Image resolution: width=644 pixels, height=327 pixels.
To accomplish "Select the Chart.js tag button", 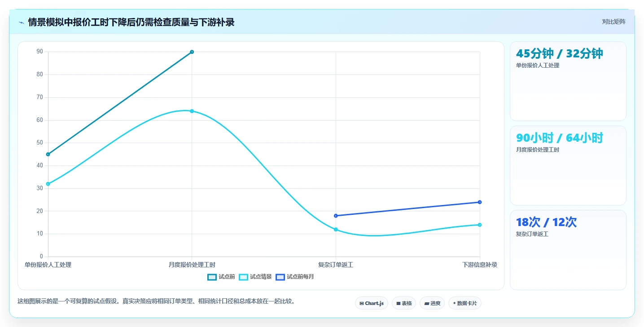I will point(372,303).
